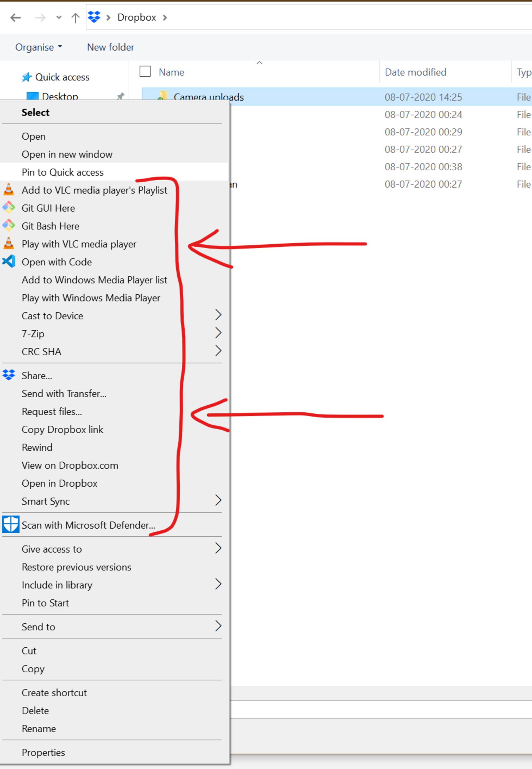The image size is (532, 769).
Task: Click View on Dropbox.com
Action: (x=114, y=466)
